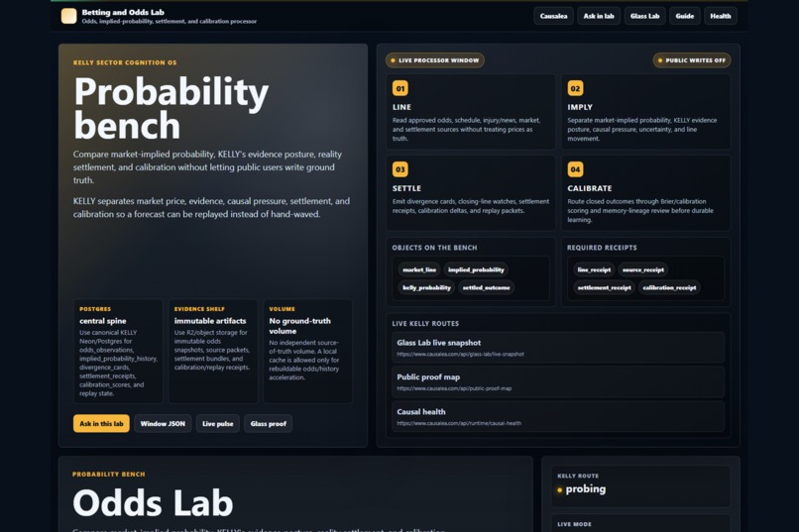Screen dimensions: 799x532
Task: Open the Causal health route
Action: (558, 416)
